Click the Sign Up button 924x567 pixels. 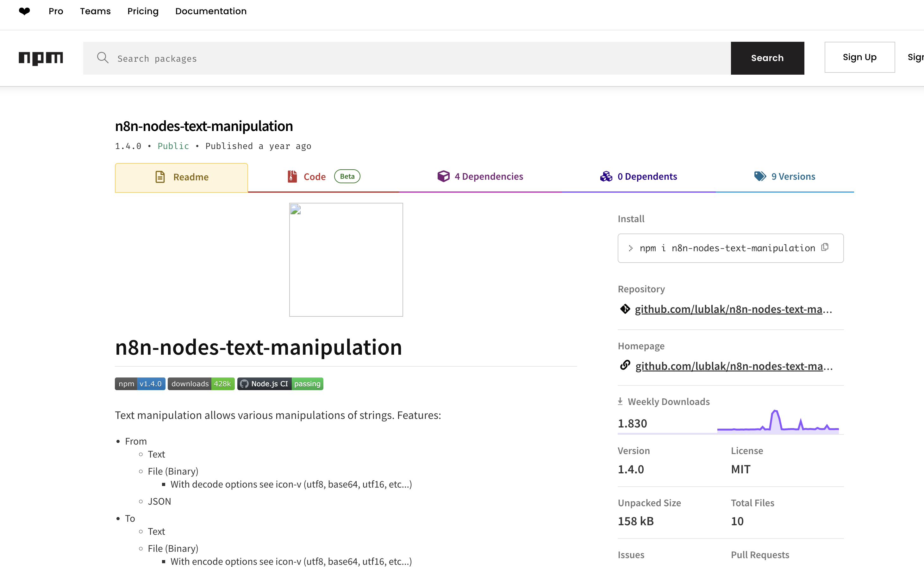click(859, 57)
